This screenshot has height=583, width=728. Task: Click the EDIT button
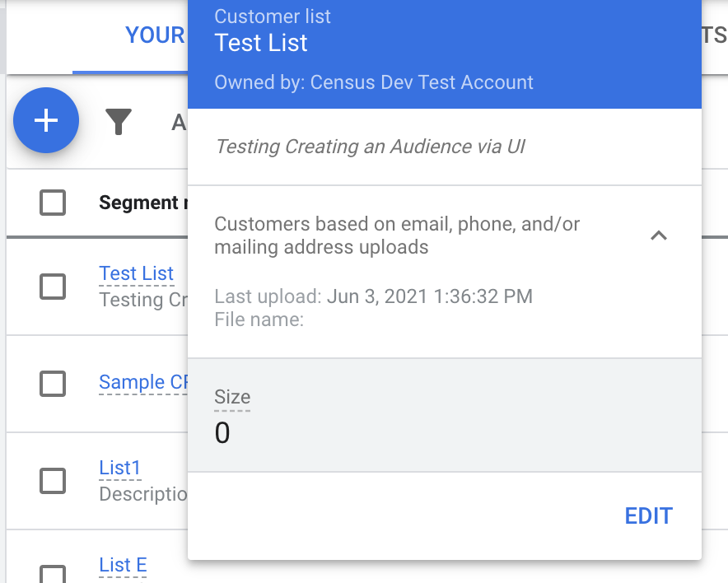coord(648,516)
